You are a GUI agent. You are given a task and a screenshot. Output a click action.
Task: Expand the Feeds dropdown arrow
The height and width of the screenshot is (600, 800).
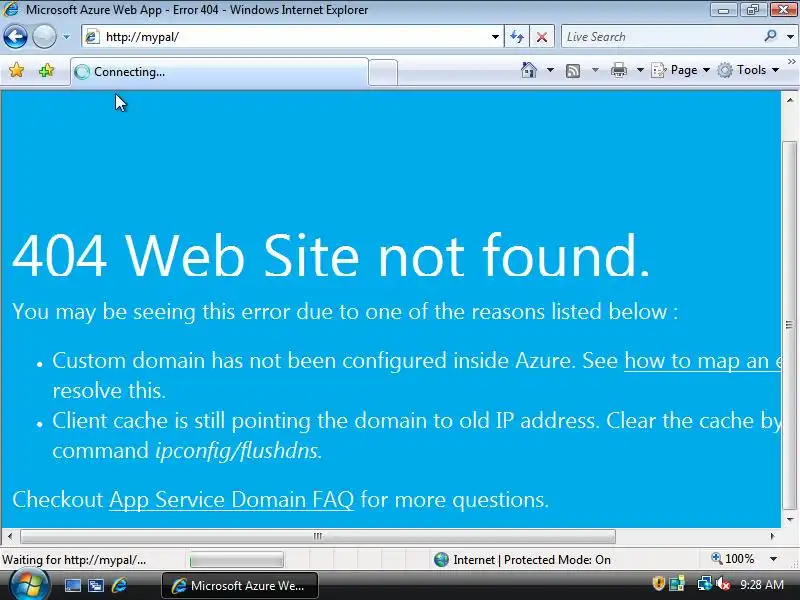595,70
